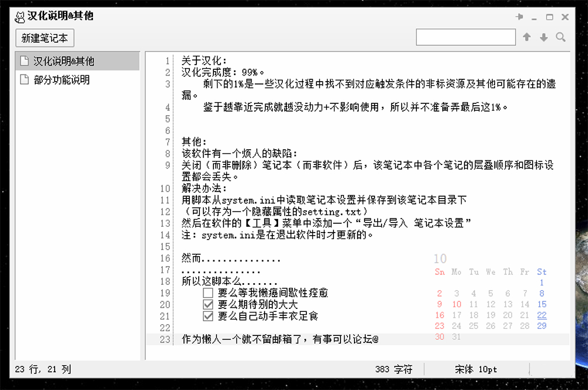Click line 16 text 然而

(x=191, y=258)
